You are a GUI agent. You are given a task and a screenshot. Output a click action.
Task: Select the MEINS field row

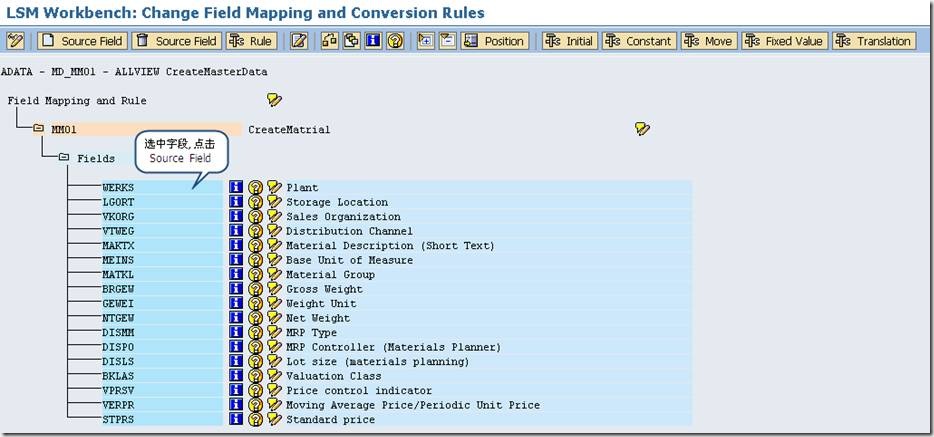pos(162,260)
